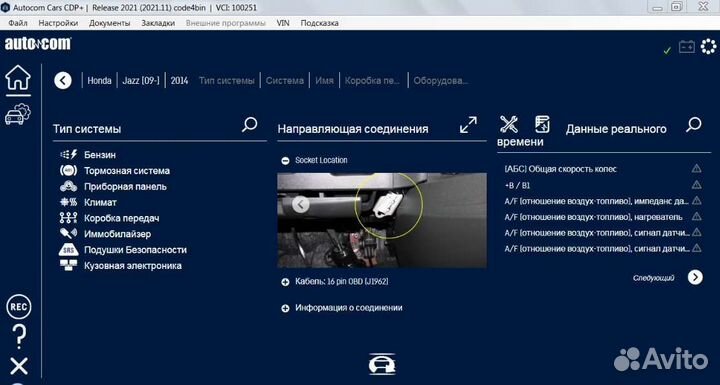Click the X exit icon in sidebar
720x385 pixels.
coord(19,366)
